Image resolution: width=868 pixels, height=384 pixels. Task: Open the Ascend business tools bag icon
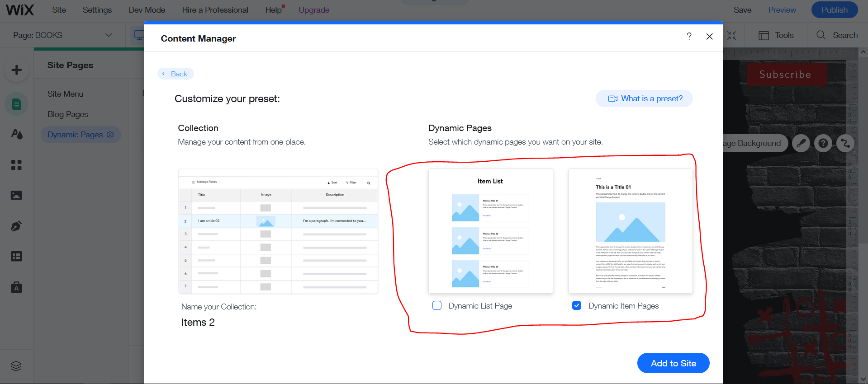pos(17,287)
